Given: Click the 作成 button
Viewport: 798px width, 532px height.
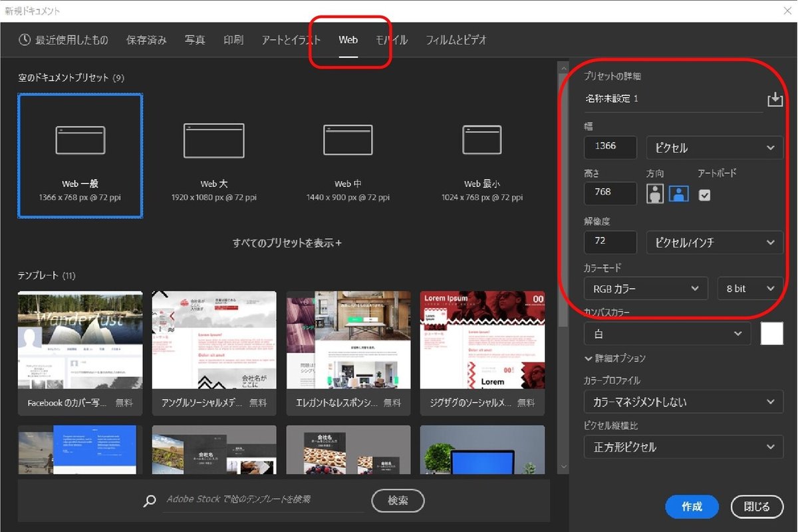Looking at the screenshot, I should [x=692, y=507].
